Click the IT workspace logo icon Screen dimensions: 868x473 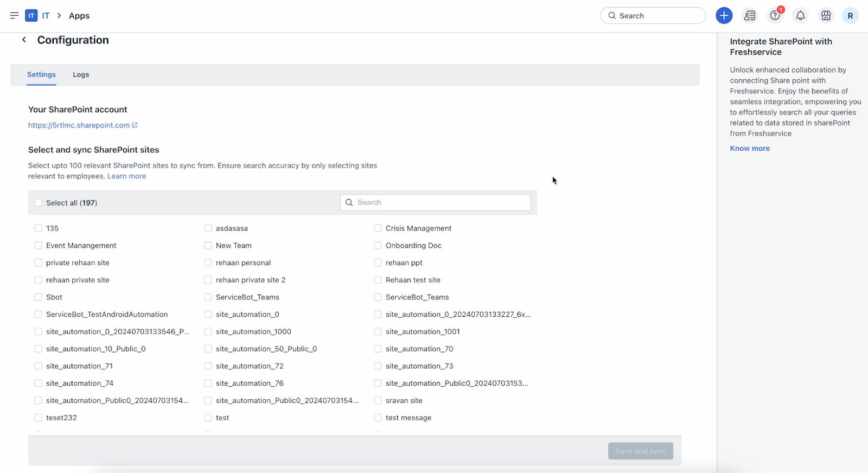click(31, 16)
